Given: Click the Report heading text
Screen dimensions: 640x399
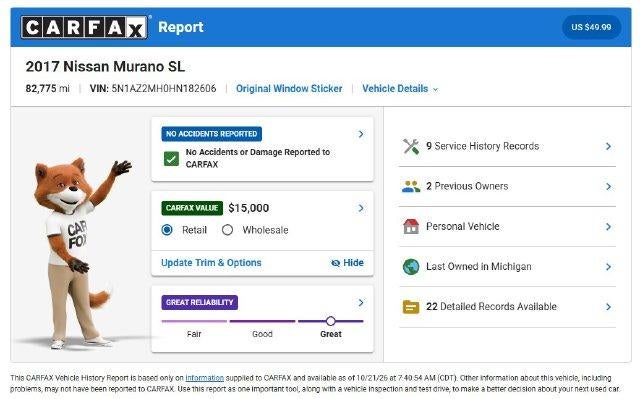Looking at the screenshot, I should click(181, 27).
